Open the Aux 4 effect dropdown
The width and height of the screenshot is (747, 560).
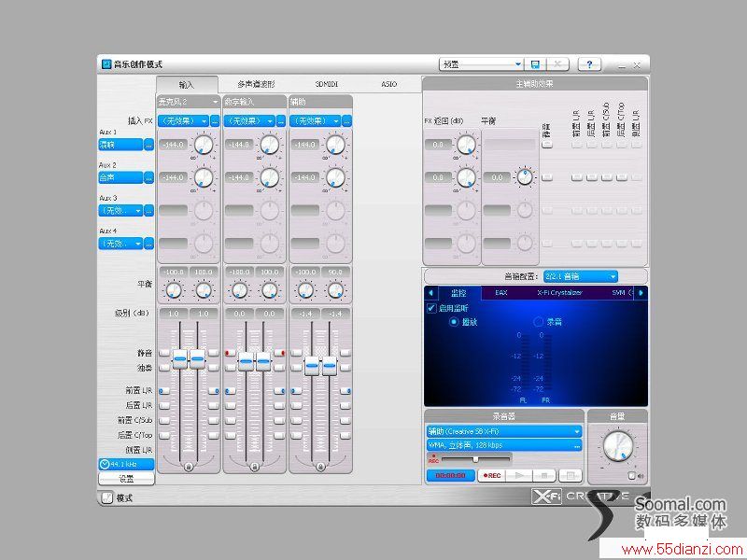[x=121, y=244]
